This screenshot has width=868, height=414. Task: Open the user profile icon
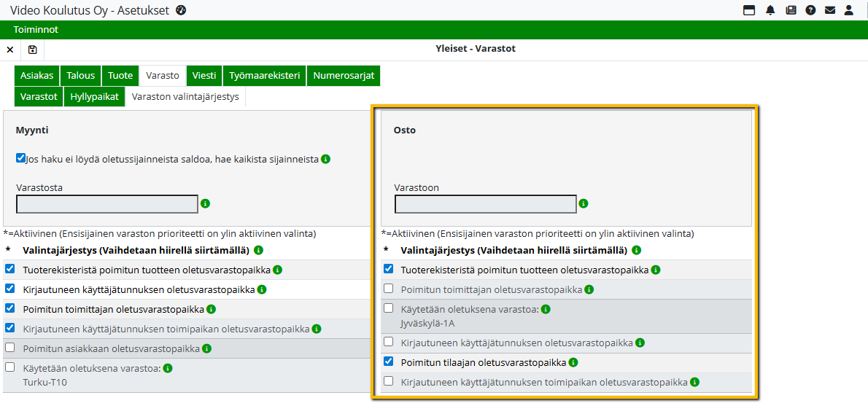849,10
